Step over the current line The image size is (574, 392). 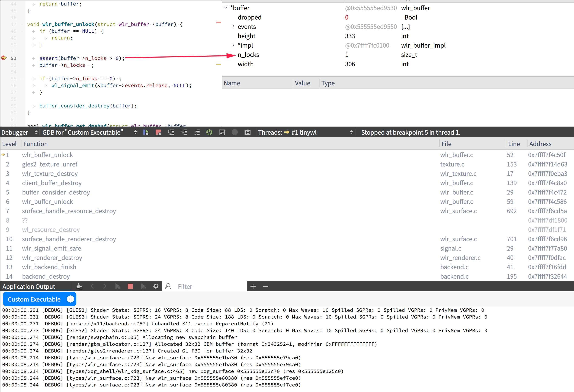coord(171,132)
